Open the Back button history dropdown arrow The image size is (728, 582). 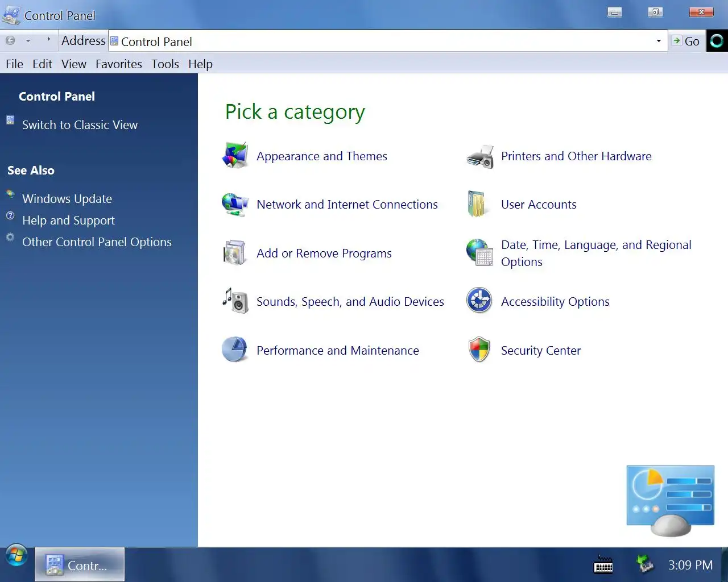coord(28,41)
